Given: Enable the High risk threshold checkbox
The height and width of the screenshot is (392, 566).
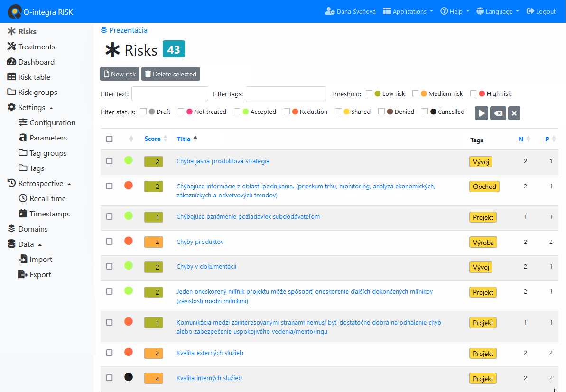Looking at the screenshot, I should [473, 93].
